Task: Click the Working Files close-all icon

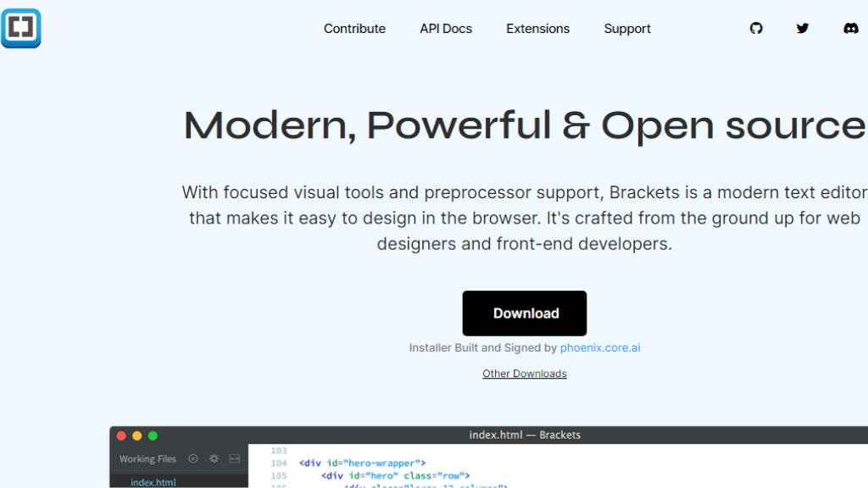Action: point(192,458)
